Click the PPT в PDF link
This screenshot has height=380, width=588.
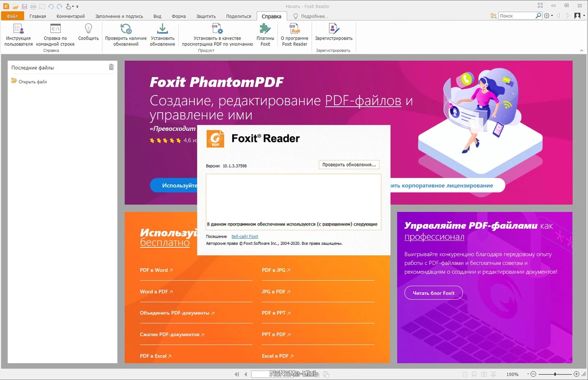(x=276, y=334)
